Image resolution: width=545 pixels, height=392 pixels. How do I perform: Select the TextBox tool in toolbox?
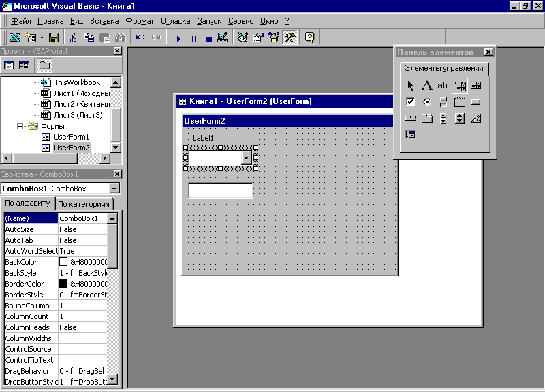pyautogui.click(x=443, y=86)
